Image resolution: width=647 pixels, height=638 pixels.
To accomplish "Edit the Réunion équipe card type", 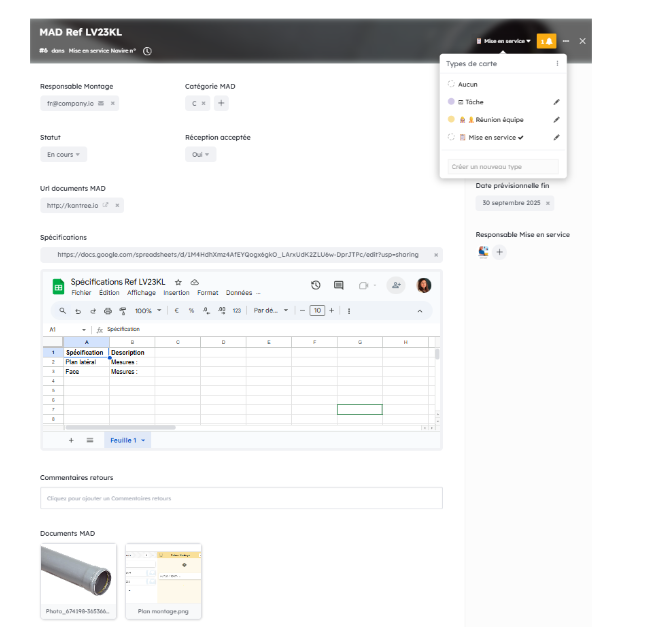I will (556, 119).
